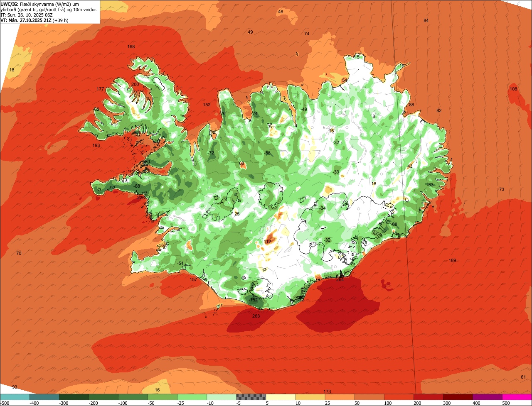Choose the dark teal legend swatch between -400 and -300
This screenshot has height=406, width=532.
(44, 397)
